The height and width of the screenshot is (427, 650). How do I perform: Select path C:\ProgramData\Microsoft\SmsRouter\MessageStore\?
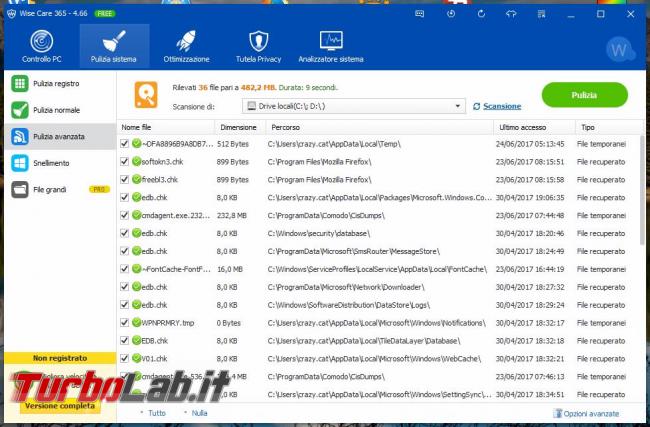click(x=353, y=251)
